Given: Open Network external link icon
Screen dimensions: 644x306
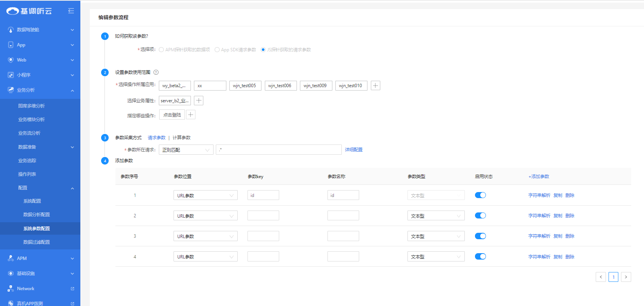Looking at the screenshot, I should pos(72,289).
